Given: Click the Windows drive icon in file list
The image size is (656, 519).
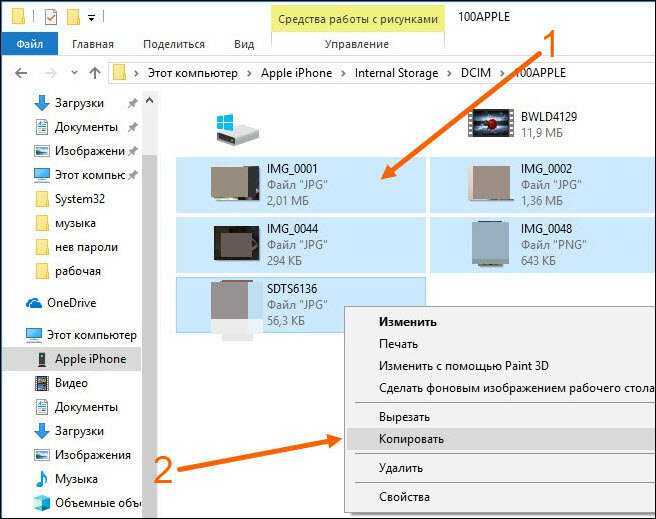Looking at the screenshot, I should [x=237, y=129].
